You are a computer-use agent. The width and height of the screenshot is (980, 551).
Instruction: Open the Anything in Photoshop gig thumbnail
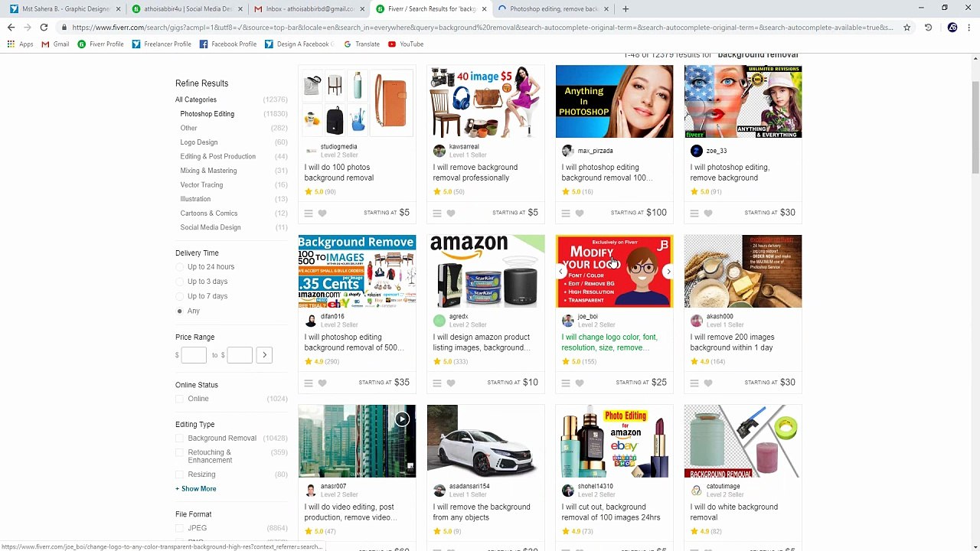pos(614,102)
